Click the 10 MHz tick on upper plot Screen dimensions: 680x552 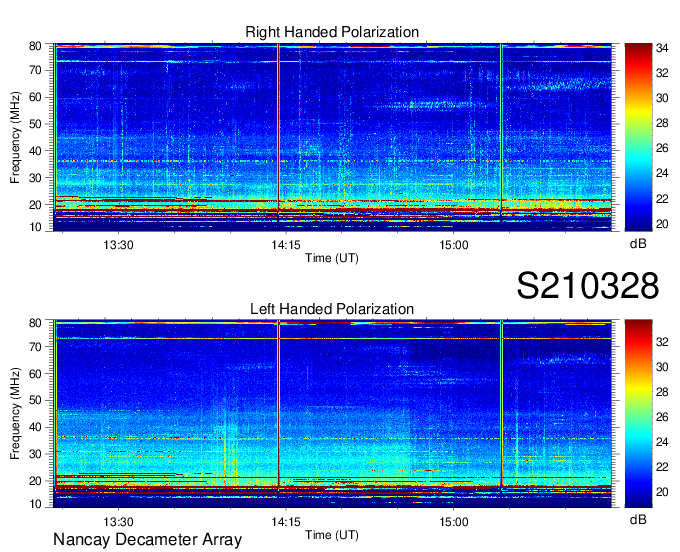coord(35,227)
